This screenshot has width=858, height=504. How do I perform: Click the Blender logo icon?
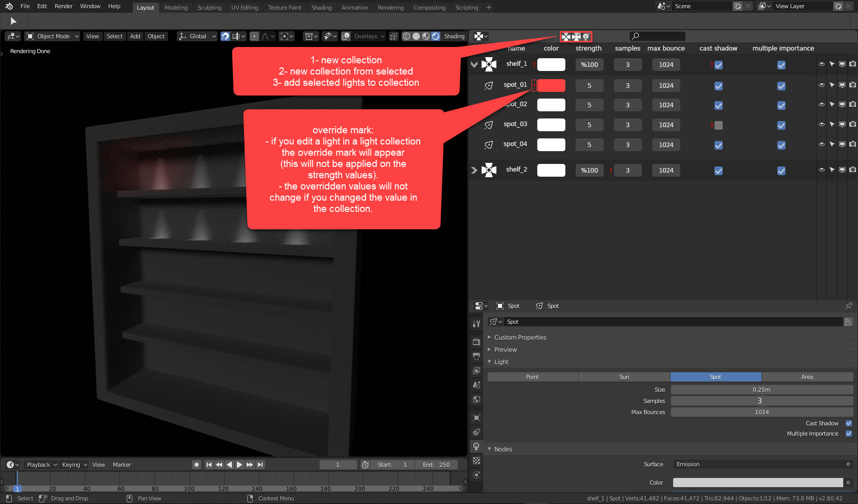(9, 6)
